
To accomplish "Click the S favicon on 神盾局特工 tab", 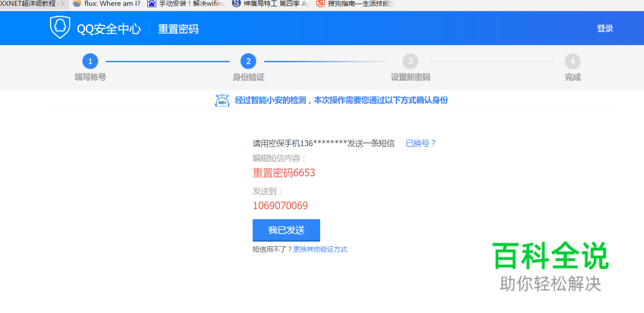I will pyautogui.click(x=236, y=4).
